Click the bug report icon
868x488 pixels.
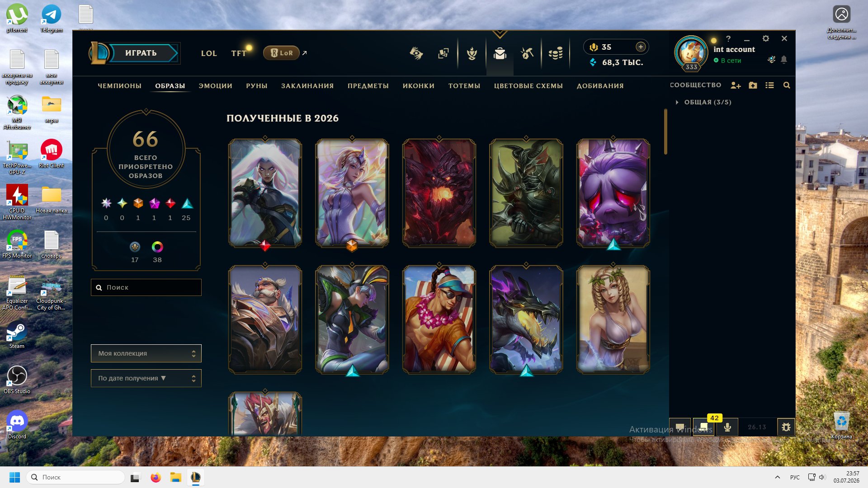786,427
